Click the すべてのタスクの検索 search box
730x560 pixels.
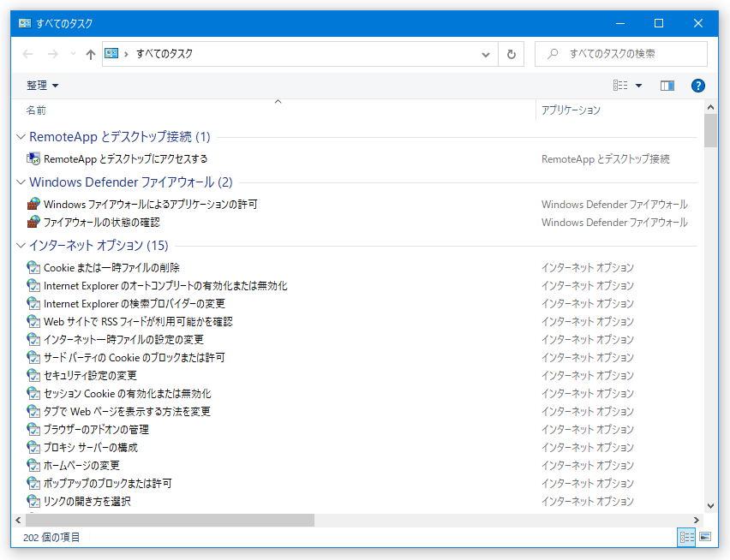pos(621,54)
